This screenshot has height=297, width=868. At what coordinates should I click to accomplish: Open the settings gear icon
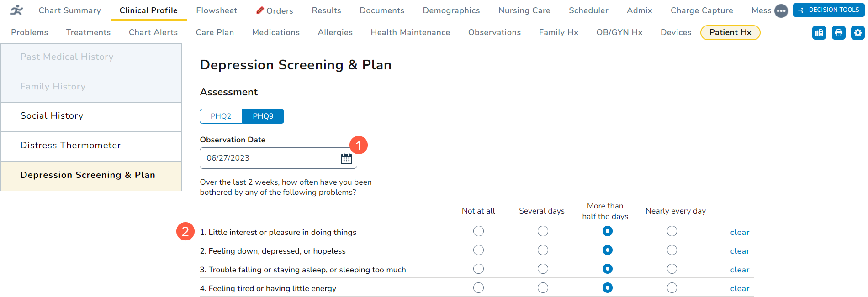pos(858,33)
